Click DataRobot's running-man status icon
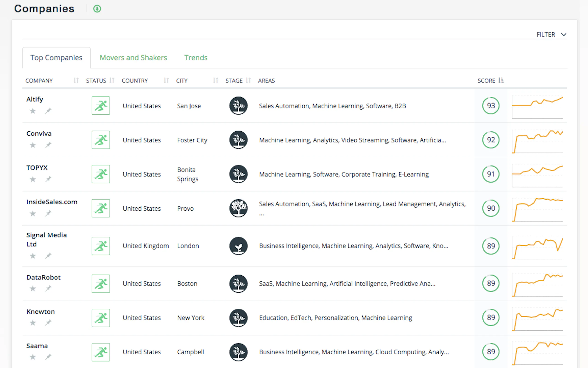This screenshot has width=588, height=368. (101, 284)
